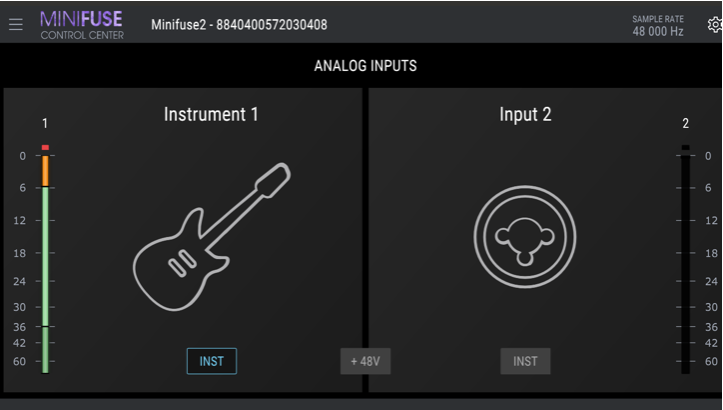Click the empty level meter of channel 2
723x410 pixels.
686,264
